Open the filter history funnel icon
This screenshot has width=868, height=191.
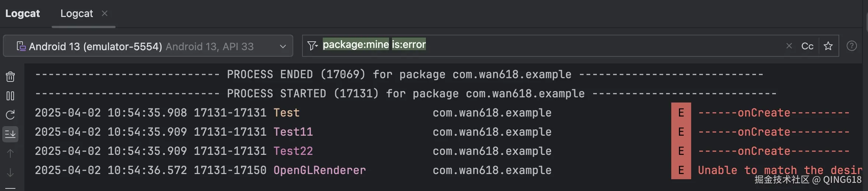(x=312, y=46)
